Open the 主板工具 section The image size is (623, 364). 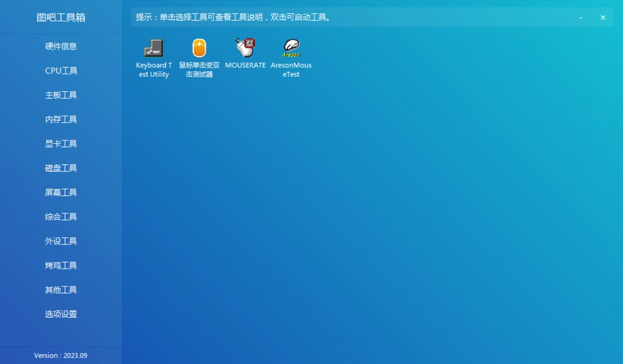click(x=61, y=95)
